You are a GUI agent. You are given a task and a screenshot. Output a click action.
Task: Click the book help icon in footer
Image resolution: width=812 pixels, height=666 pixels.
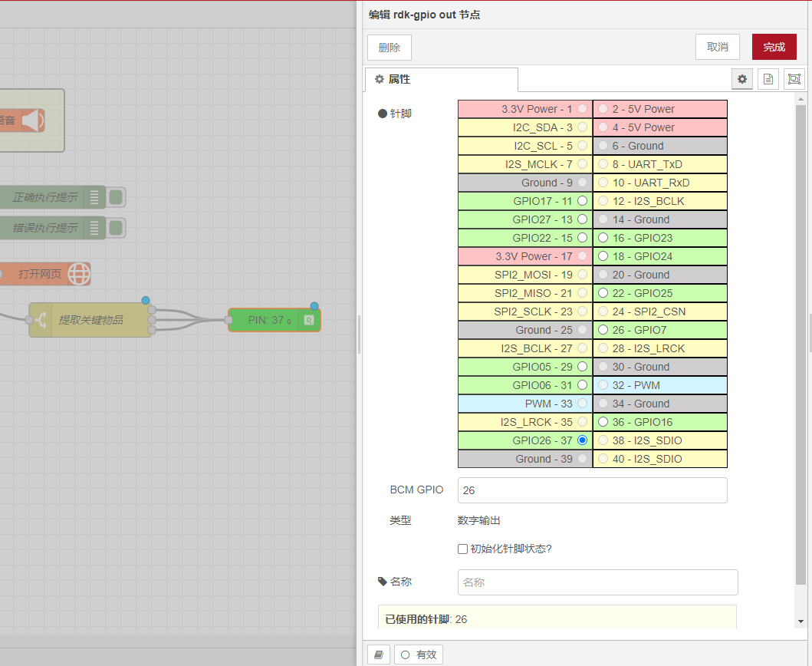378,654
